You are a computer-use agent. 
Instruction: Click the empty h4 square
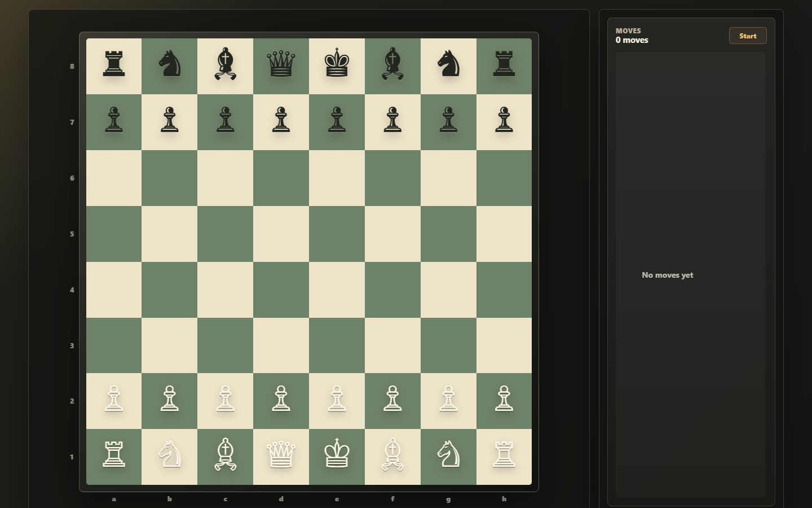(504, 290)
